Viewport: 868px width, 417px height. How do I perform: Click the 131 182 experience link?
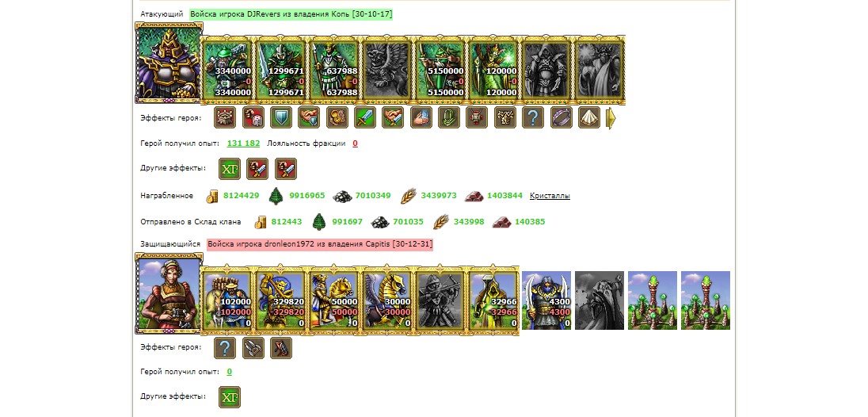[x=244, y=143]
